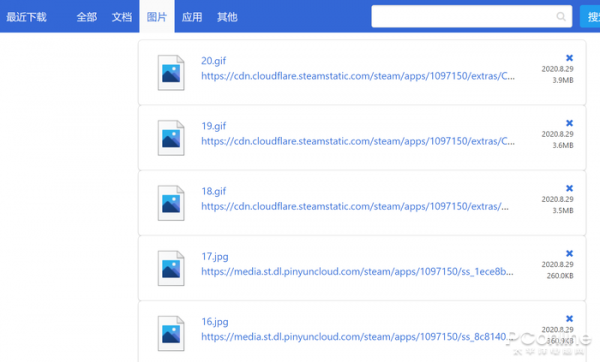Open the 其他 tab
600x362 pixels.
(227, 17)
